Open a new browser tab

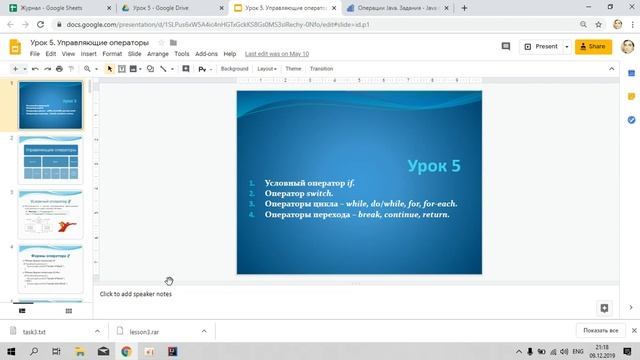(x=464, y=8)
